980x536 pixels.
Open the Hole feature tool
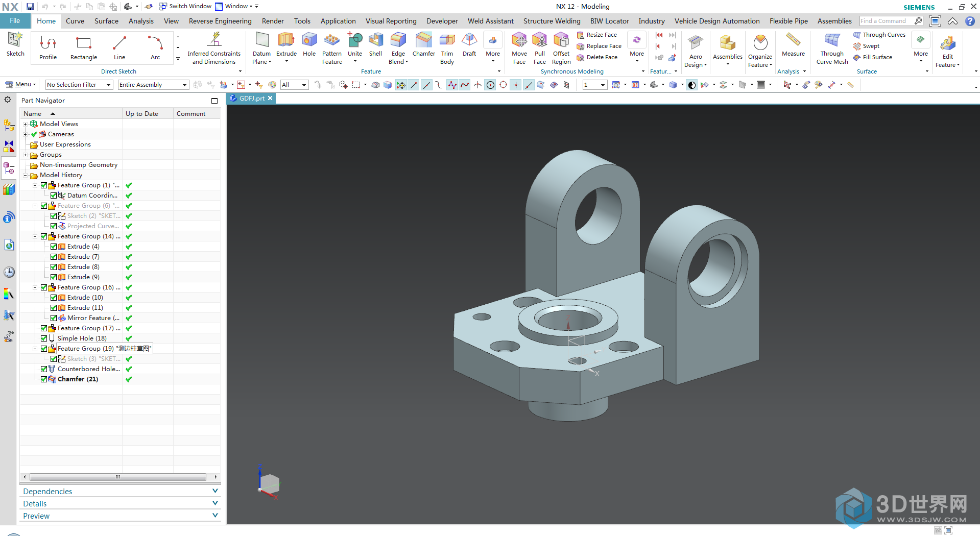coord(309,44)
